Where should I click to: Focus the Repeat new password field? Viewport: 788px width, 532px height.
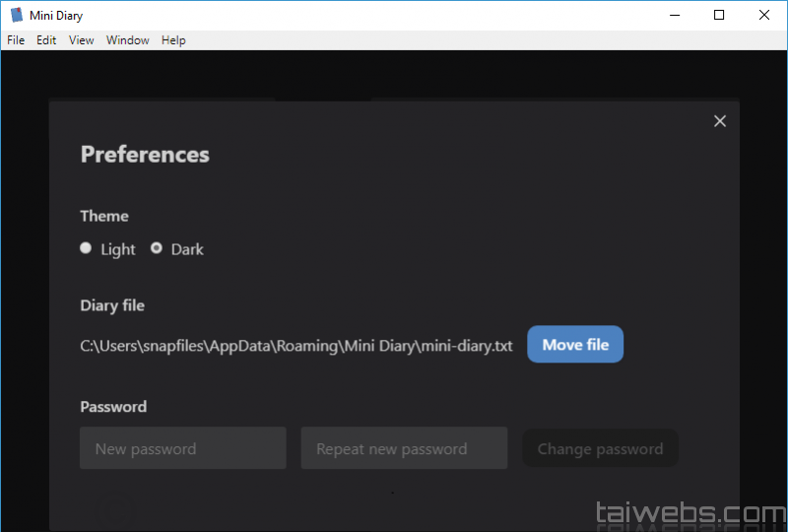[404, 448]
